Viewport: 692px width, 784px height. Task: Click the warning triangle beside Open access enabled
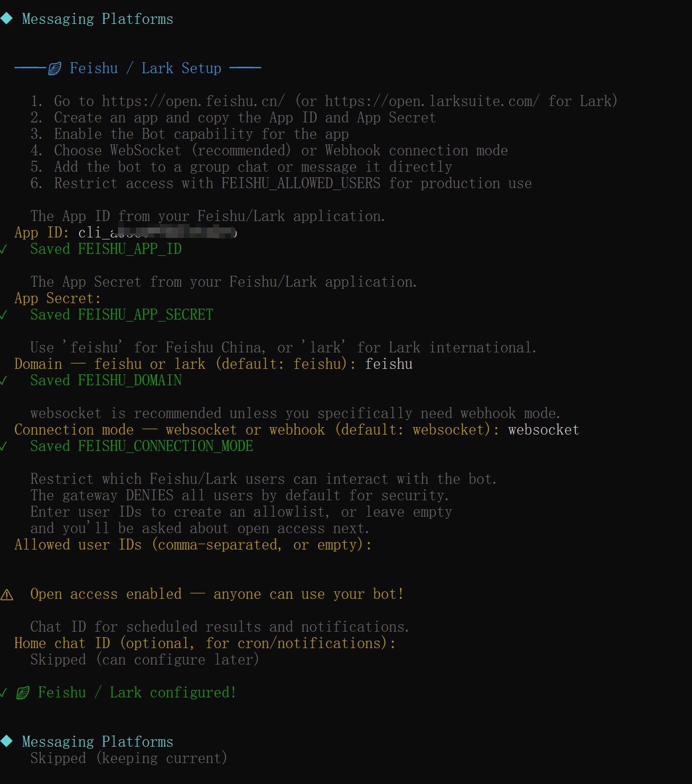coord(6,594)
